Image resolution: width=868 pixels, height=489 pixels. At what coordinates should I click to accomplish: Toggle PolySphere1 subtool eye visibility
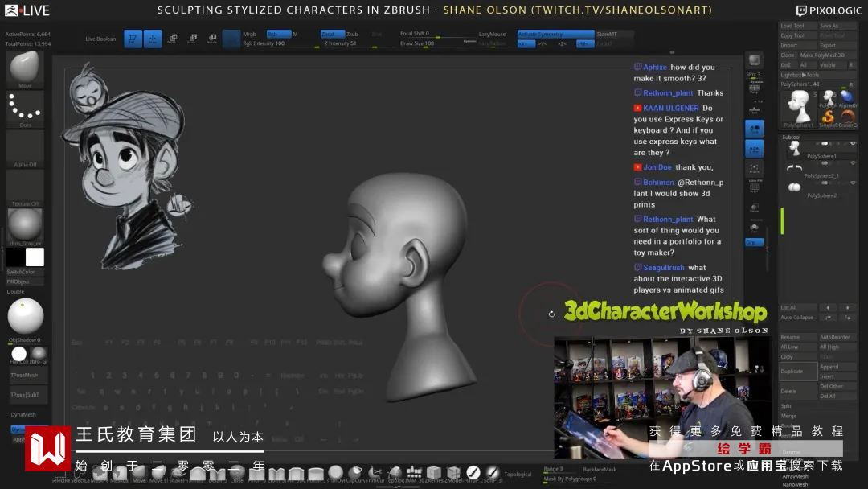click(x=853, y=143)
